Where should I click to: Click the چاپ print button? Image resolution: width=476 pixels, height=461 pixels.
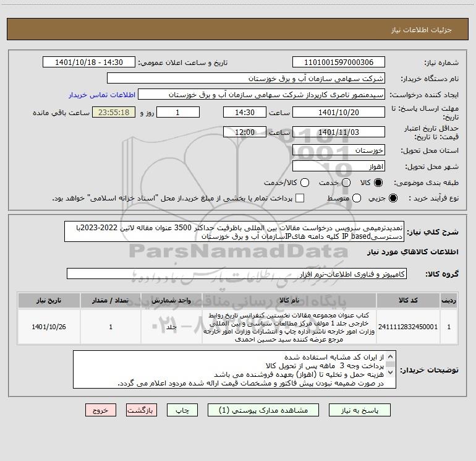(182, 410)
